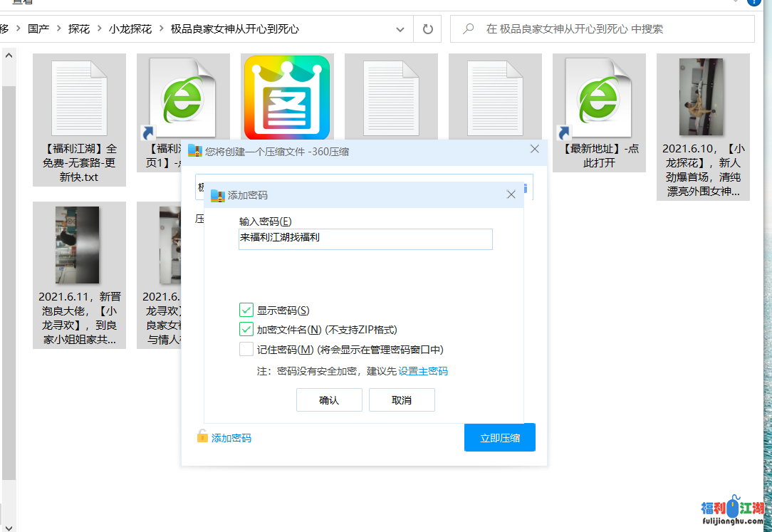This screenshot has width=772, height=532.
Task: Open the 设置主密码 link
Action: 423,371
